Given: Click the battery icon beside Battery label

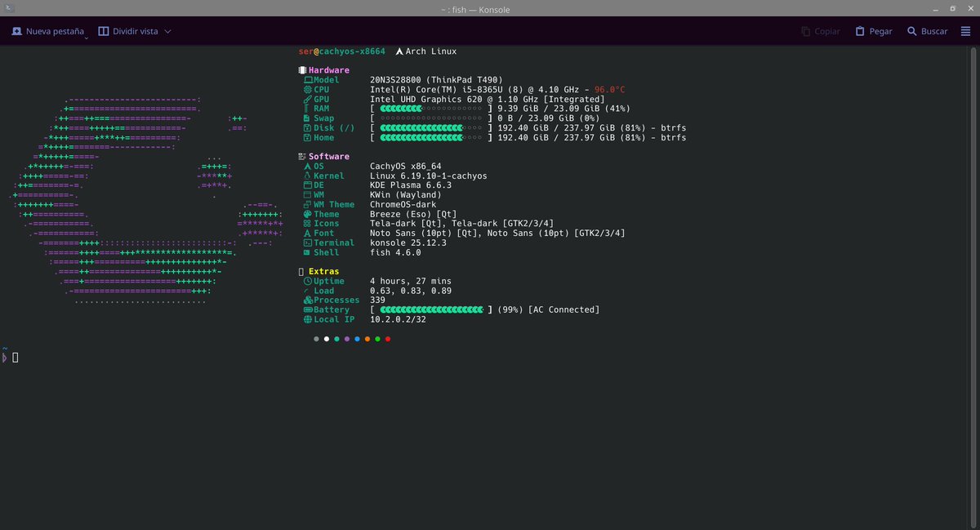Looking at the screenshot, I should click(x=308, y=310).
